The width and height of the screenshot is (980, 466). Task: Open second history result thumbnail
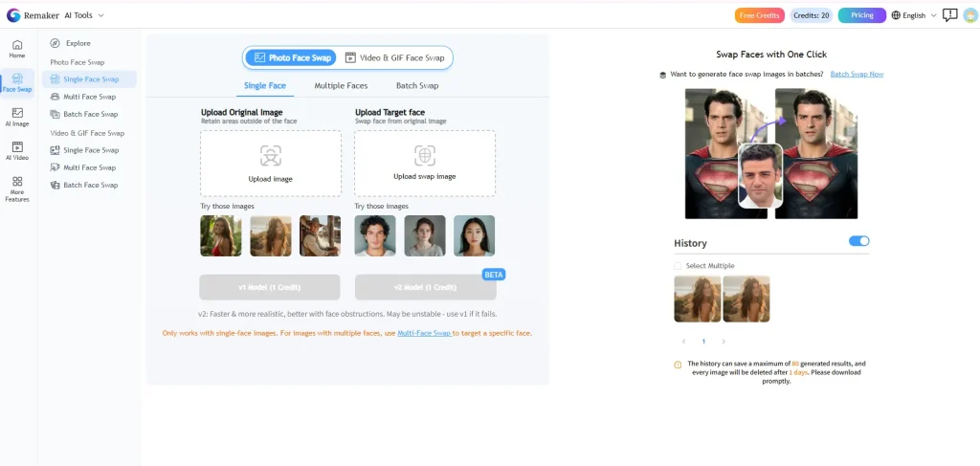tap(746, 300)
